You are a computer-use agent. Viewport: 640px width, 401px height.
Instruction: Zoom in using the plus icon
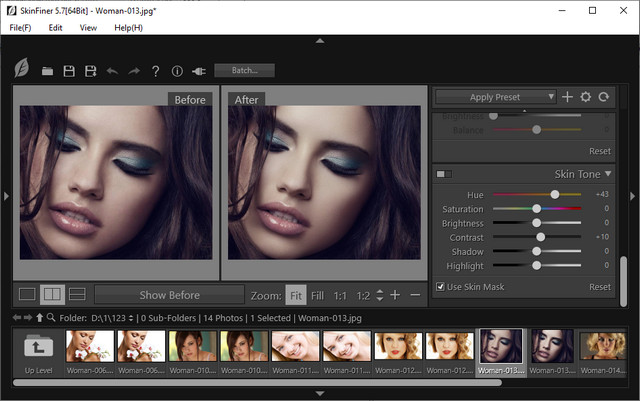(395, 295)
